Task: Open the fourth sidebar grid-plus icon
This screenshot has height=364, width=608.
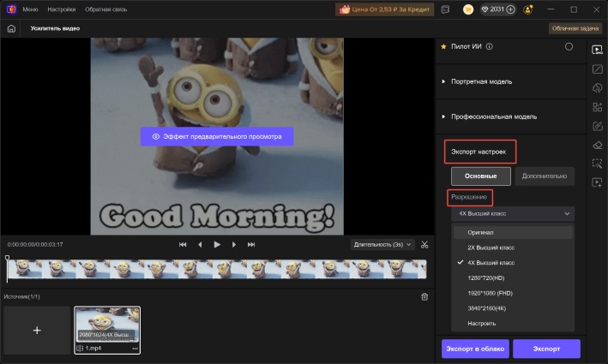Action: [597, 107]
